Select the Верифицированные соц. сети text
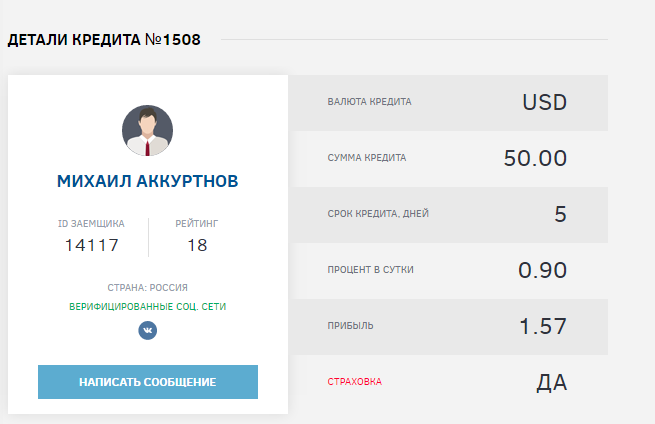The image size is (655, 424). 148,306
